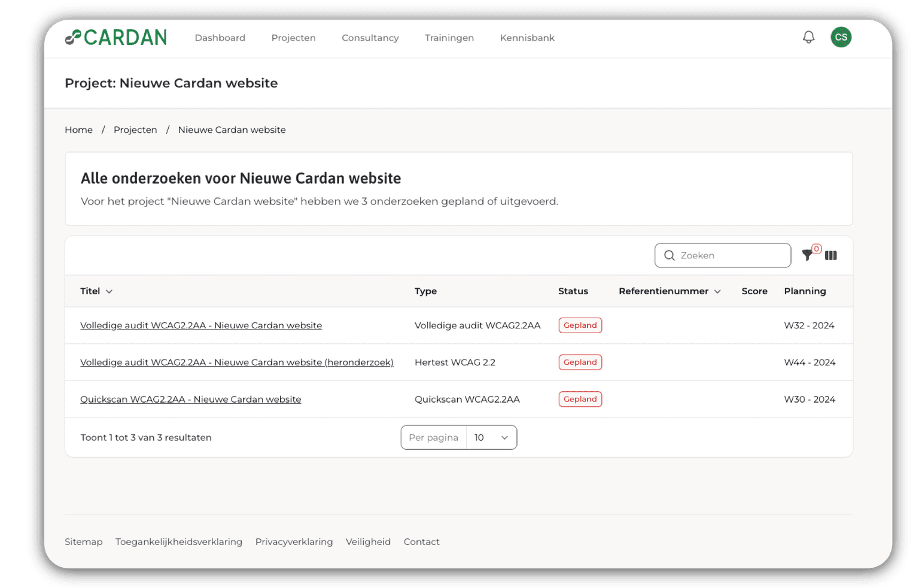
Task: Open the Consultancy page
Action: tap(370, 38)
